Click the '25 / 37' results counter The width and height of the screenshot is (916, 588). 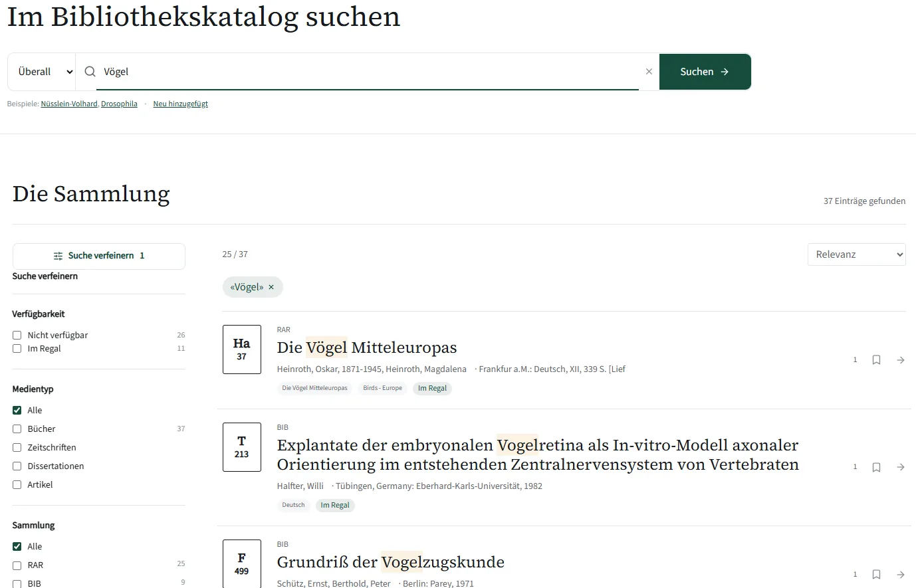235,254
